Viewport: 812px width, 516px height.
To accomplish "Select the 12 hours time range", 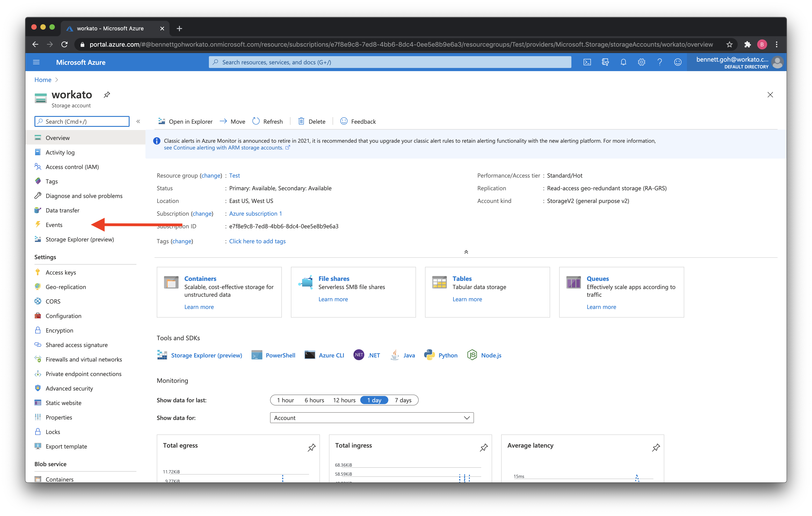I will (x=344, y=400).
